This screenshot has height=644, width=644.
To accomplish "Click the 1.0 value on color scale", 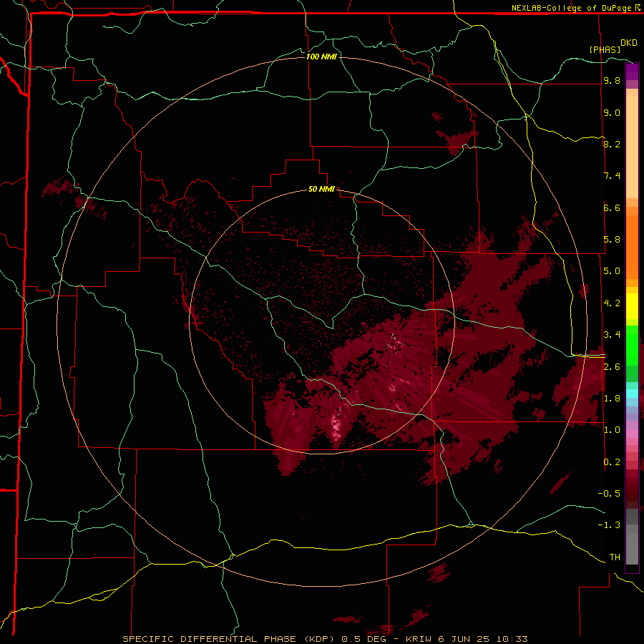I will [x=612, y=430].
